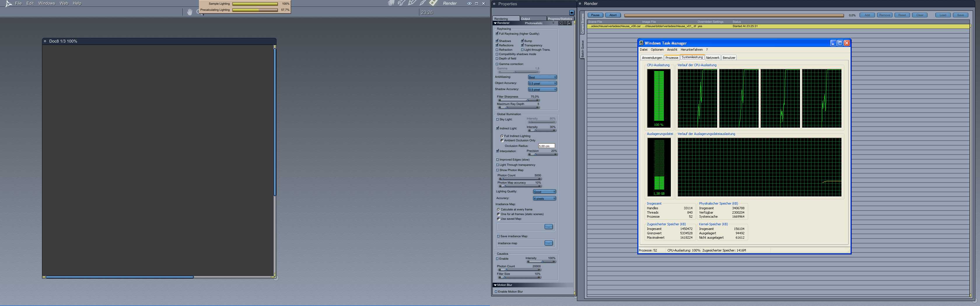Image resolution: width=980 pixels, height=306 pixels.
Task: Open the File menu
Action: pos(18,3)
